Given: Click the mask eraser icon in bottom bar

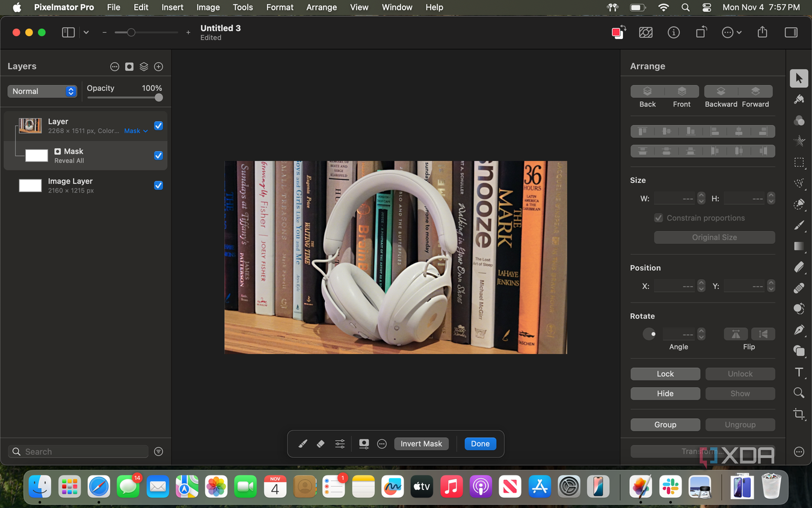Looking at the screenshot, I should 321,444.
